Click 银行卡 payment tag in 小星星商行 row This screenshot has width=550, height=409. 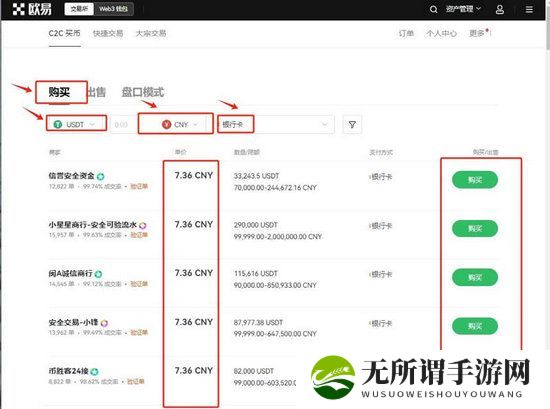coord(381,226)
